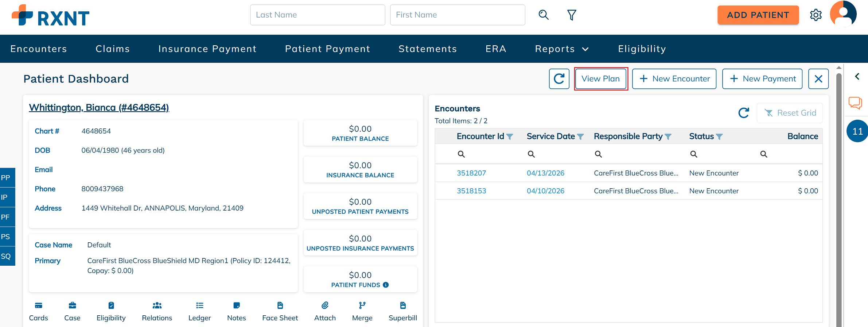The width and height of the screenshot is (868, 327).
Task: Open service date 04/13/2026 link
Action: coord(545,173)
